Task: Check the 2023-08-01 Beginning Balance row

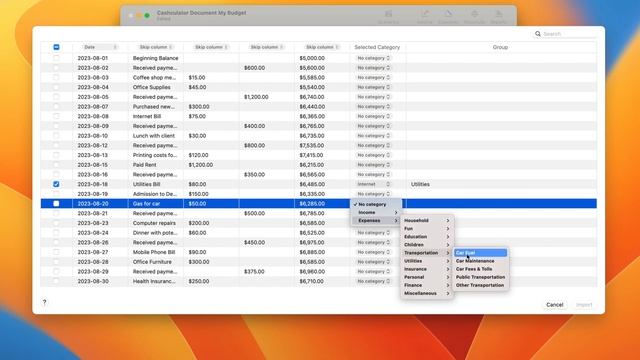Action: point(56,58)
